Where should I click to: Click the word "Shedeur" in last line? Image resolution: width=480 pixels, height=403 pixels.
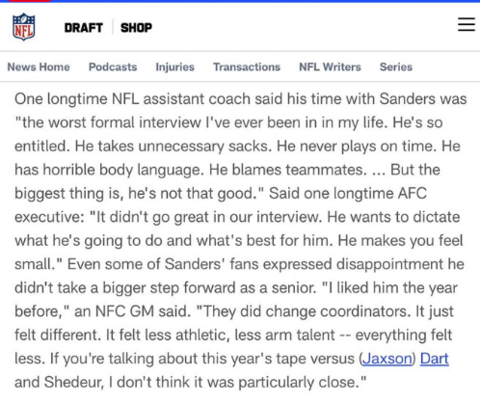(x=74, y=382)
